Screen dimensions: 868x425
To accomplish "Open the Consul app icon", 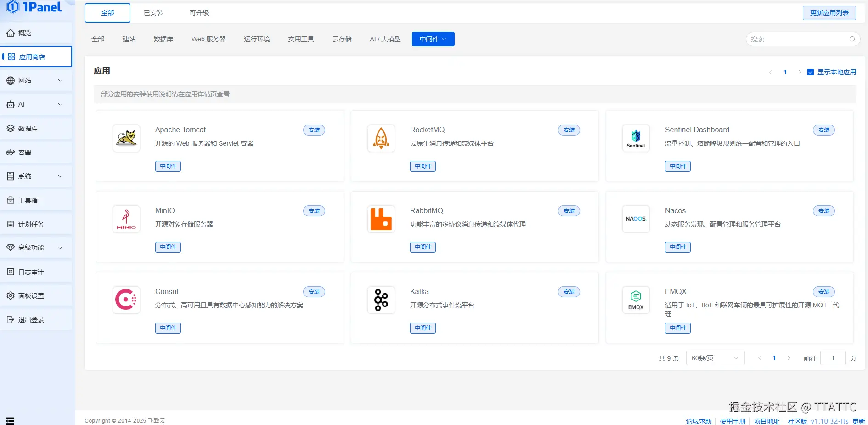I will 126,300.
